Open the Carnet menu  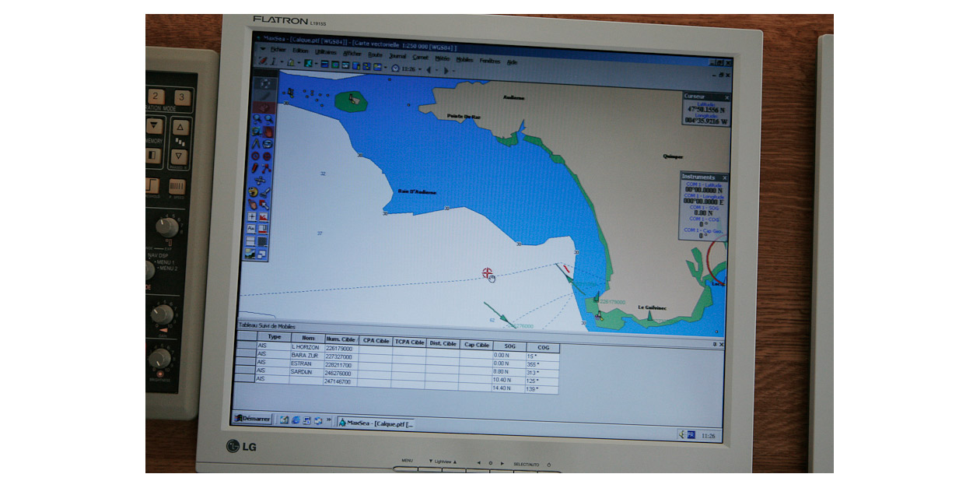[421, 57]
